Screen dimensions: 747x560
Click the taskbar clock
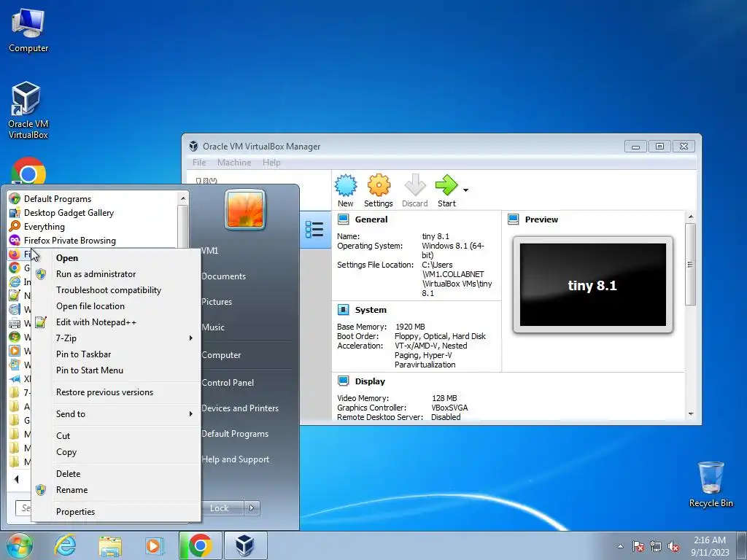(710, 546)
